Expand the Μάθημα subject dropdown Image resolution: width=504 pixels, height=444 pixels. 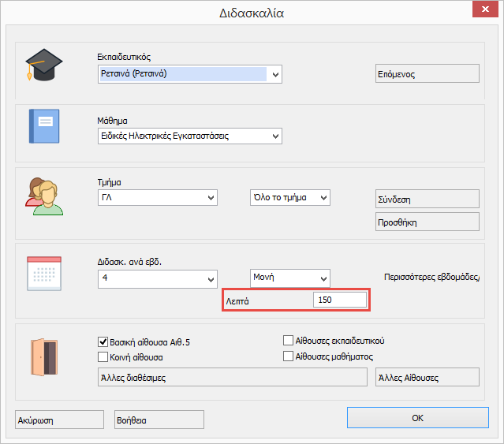(275, 136)
